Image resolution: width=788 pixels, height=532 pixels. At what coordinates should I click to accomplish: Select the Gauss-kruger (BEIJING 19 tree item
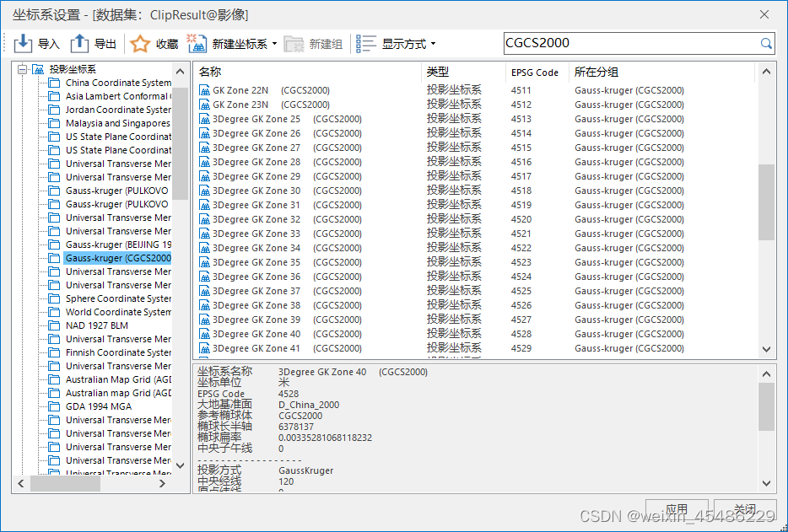click(x=119, y=245)
